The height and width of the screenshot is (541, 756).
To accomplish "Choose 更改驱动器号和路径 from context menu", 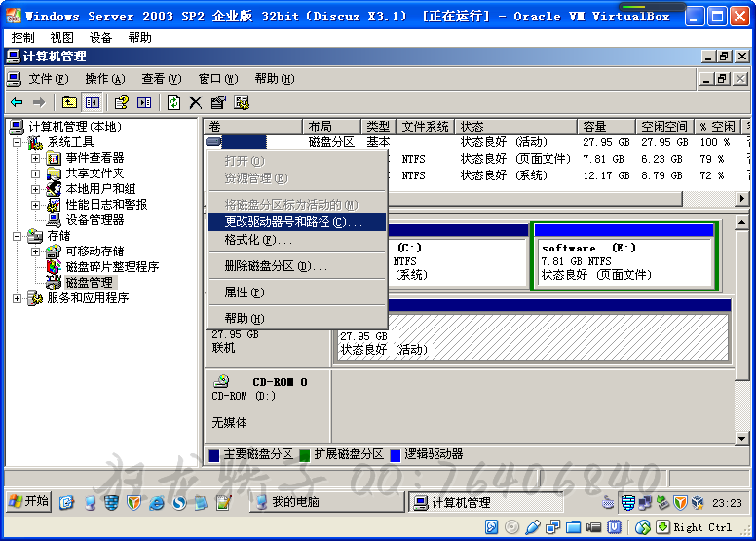I will tap(297, 222).
